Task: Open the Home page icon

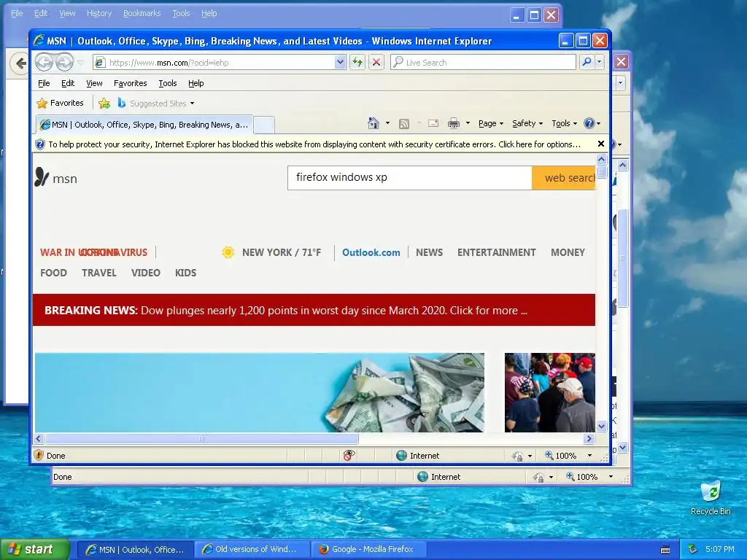Action: 373,123
